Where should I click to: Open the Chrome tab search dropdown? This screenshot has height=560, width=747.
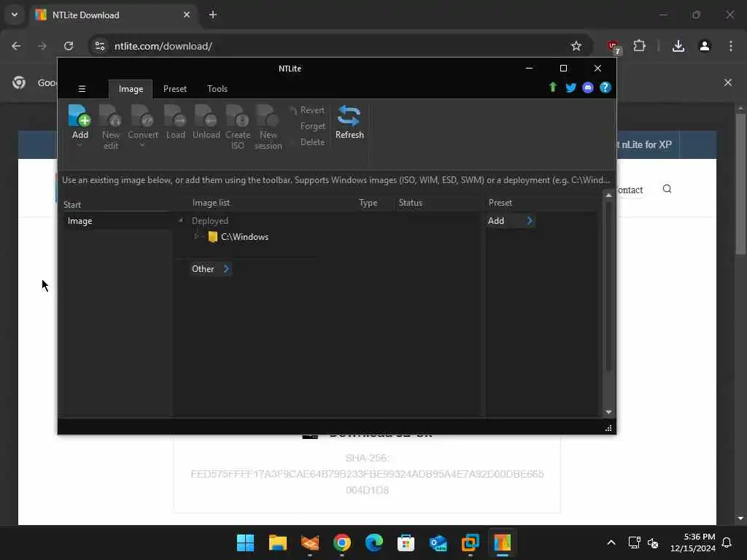click(15, 15)
